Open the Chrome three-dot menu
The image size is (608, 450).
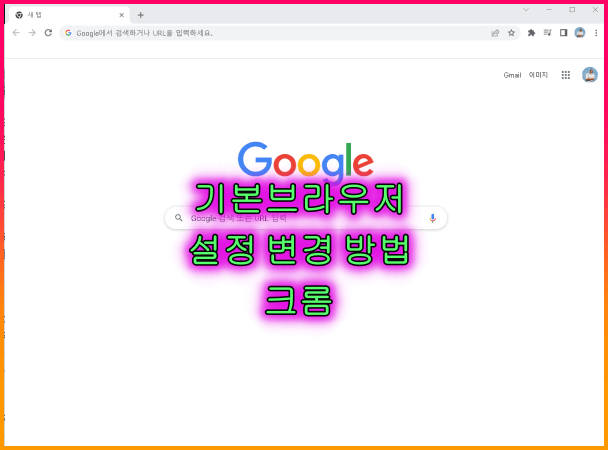click(596, 33)
